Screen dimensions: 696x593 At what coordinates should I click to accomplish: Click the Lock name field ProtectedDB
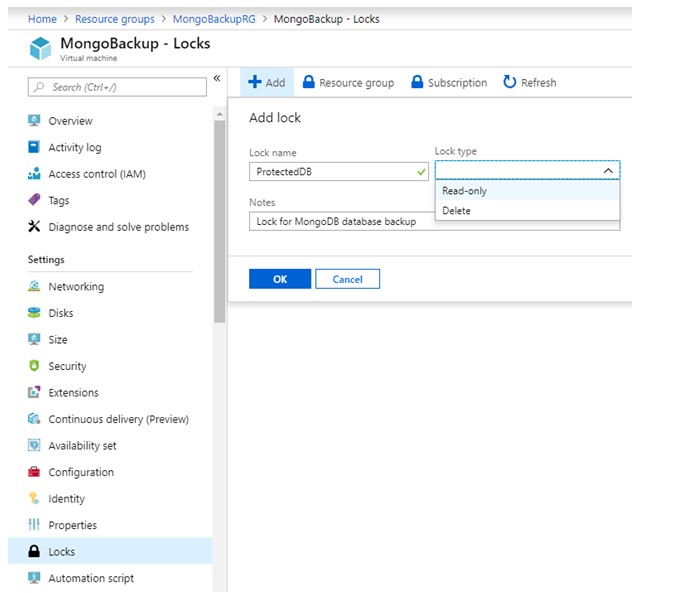[x=339, y=172]
